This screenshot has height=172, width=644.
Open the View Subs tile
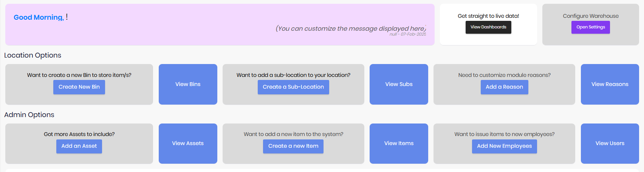click(399, 84)
